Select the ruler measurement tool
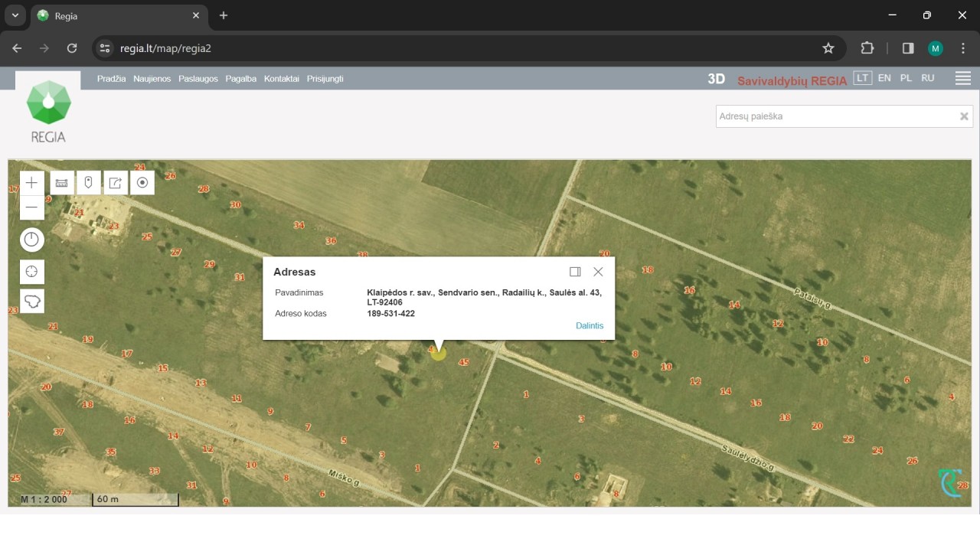Image resolution: width=980 pixels, height=545 pixels. [62, 183]
